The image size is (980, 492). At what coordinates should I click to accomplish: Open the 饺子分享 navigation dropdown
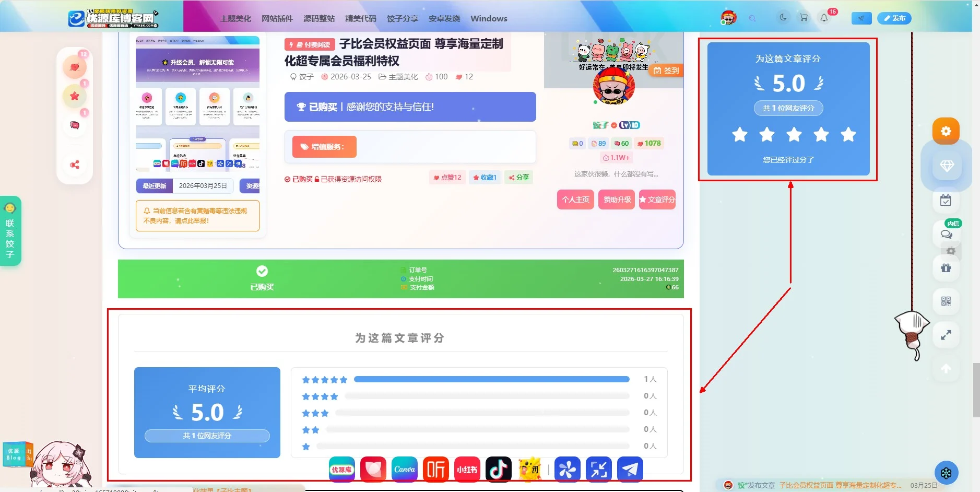pyautogui.click(x=403, y=18)
